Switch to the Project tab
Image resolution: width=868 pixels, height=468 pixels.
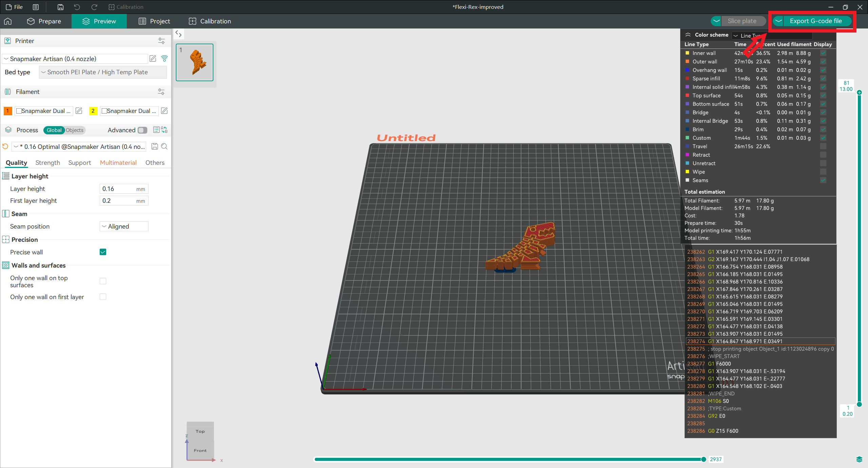click(154, 21)
